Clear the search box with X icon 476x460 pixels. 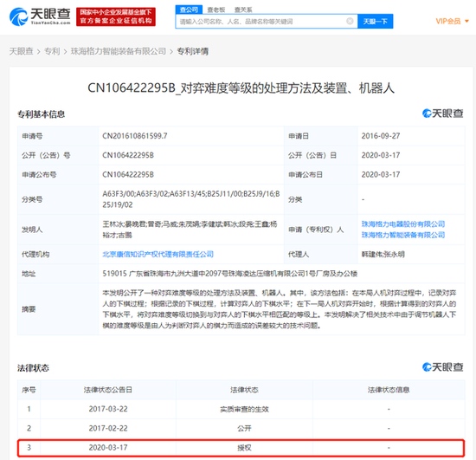coord(350,21)
